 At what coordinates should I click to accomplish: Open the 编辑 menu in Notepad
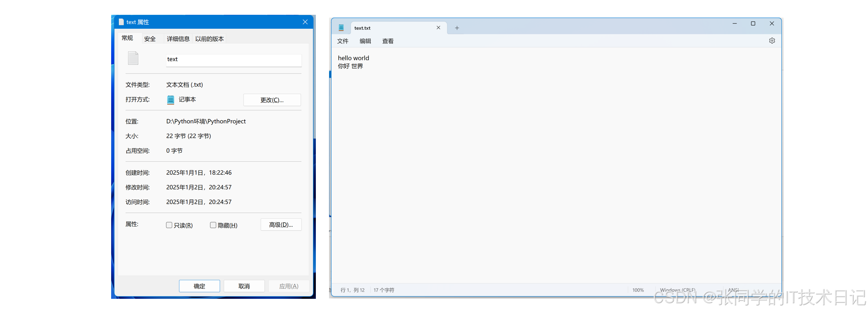[x=365, y=41]
